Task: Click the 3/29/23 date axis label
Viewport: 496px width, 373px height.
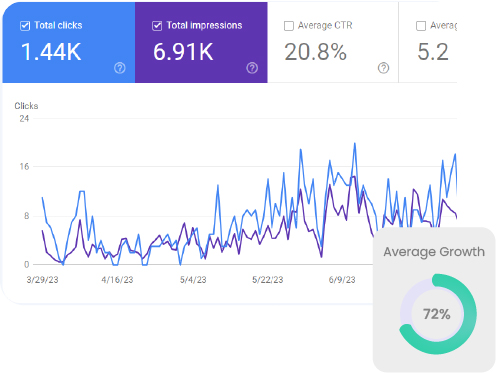Action: pyautogui.click(x=42, y=280)
